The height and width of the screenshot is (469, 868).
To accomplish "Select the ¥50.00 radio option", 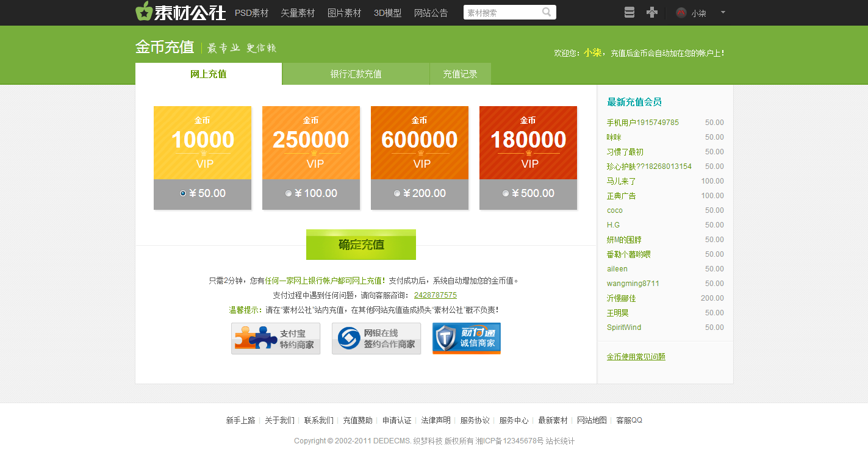I will (x=183, y=193).
